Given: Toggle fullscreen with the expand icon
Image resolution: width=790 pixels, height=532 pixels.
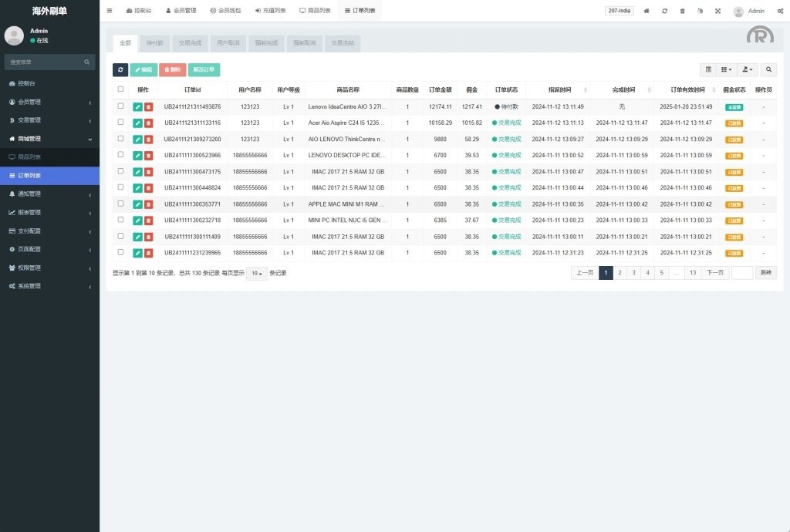Looking at the screenshot, I should [717, 11].
